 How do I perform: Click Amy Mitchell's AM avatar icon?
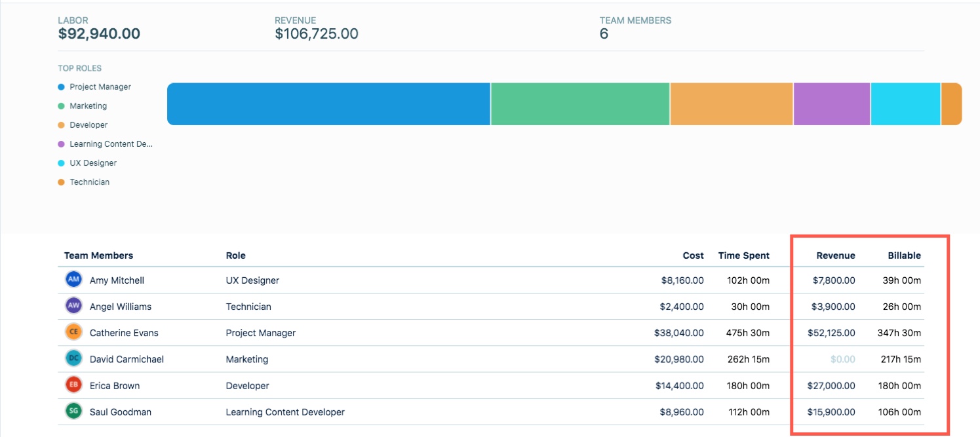click(73, 280)
